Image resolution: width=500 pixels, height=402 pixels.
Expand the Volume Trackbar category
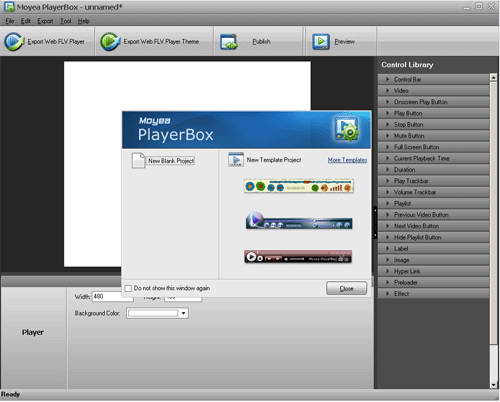433,192
